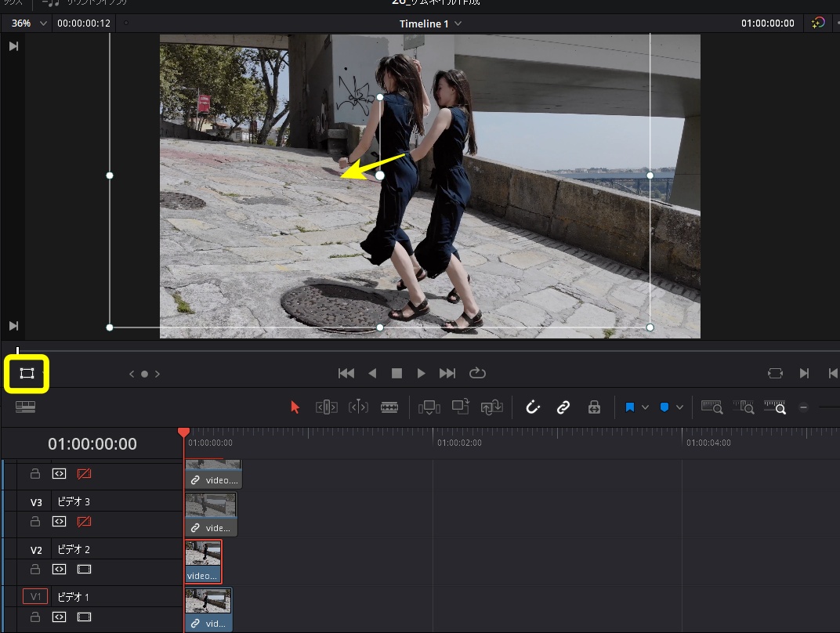
Task: Open flag color dropdown
Action: pos(646,407)
